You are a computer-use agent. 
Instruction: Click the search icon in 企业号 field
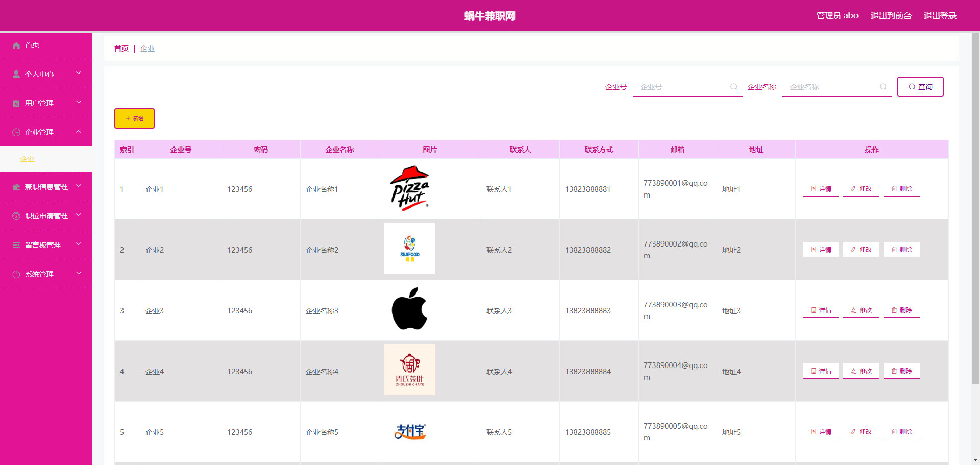tap(733, 87)
